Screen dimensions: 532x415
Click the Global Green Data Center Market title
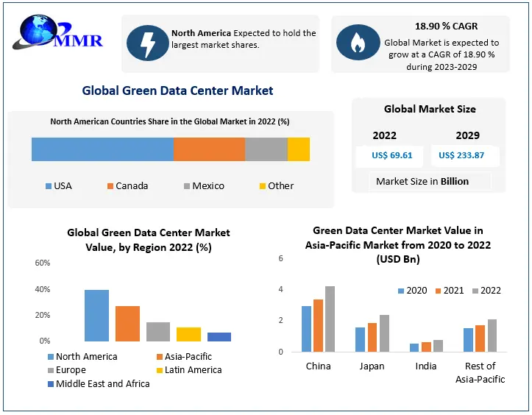[x=177, y=91]
